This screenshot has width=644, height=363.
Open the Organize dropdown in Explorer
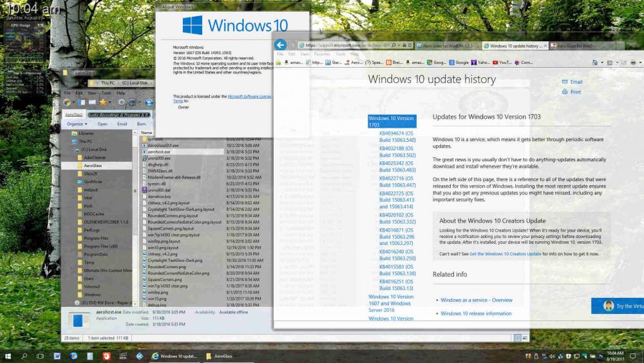76,124
